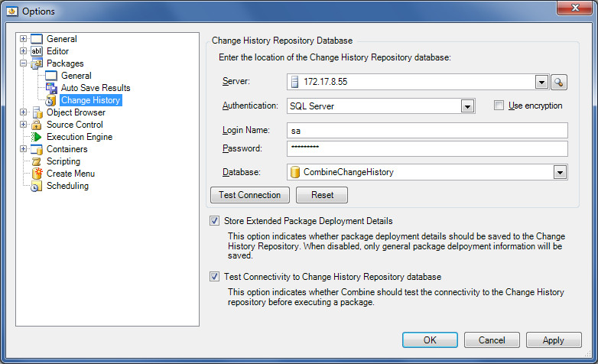Click the Reset button
The image size is (598, 364).
click(322, 195)
